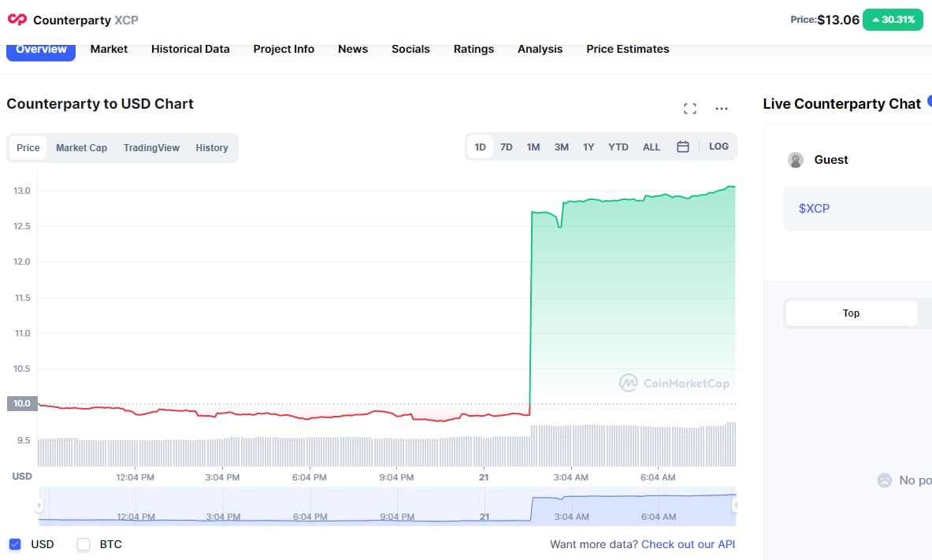Open the chart more-options ellipsis menu
Screen dimensions: 932x560
[x=721, y=109]
